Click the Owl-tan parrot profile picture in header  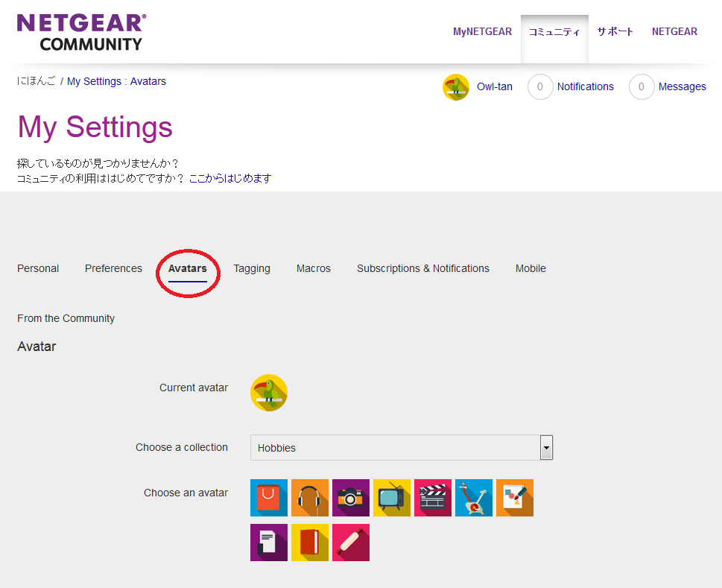click(456, 87)
